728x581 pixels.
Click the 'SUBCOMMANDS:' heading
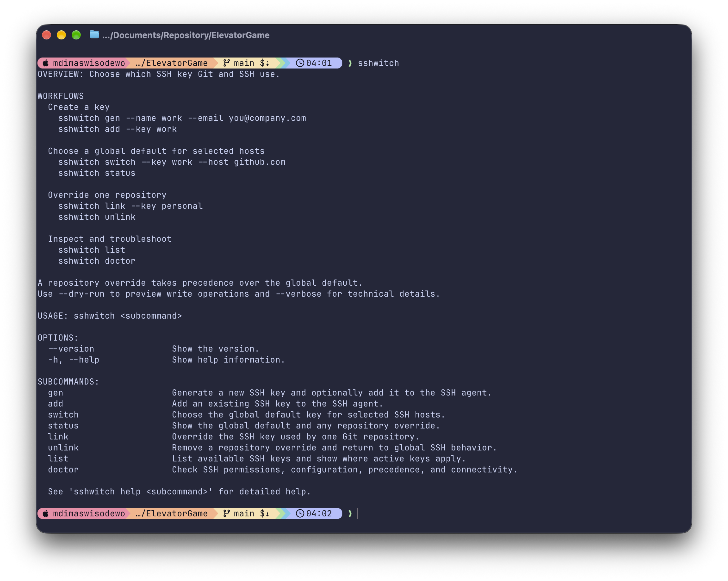pos(68,382)
